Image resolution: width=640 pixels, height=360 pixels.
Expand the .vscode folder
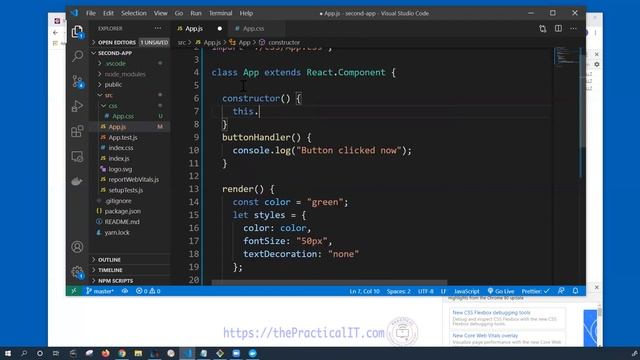tap(130, 64)
